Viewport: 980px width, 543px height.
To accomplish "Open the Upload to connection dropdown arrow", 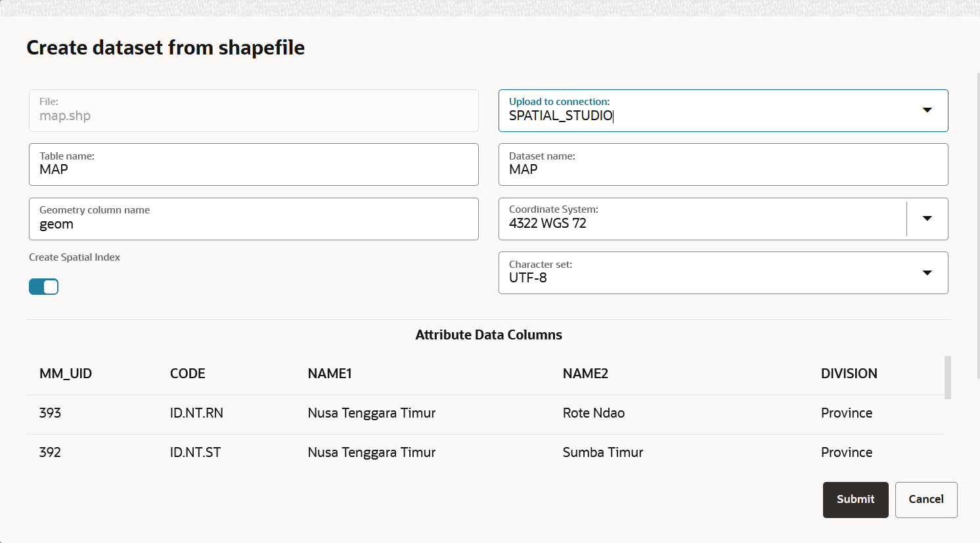I will 927,110.
